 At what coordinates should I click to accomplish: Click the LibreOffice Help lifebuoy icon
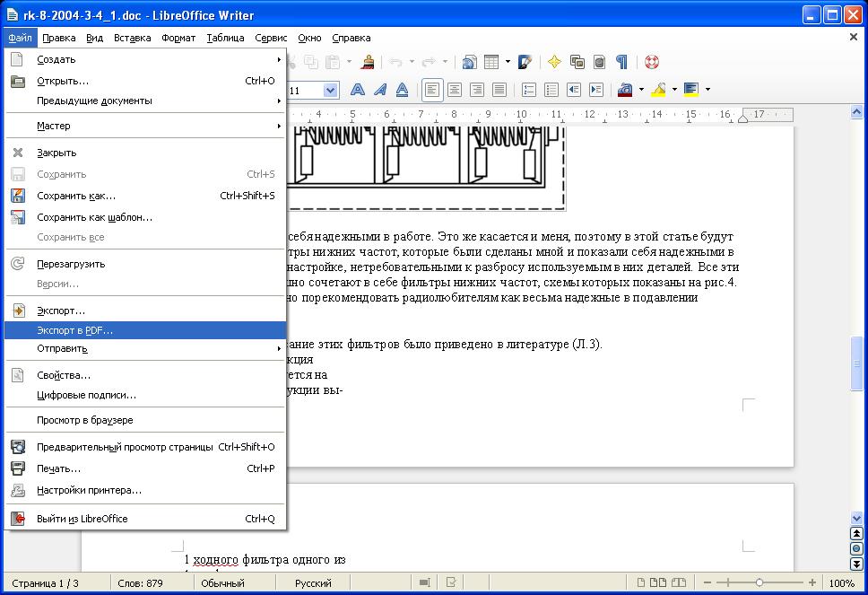pyautogui.click(x=651, y=62)
